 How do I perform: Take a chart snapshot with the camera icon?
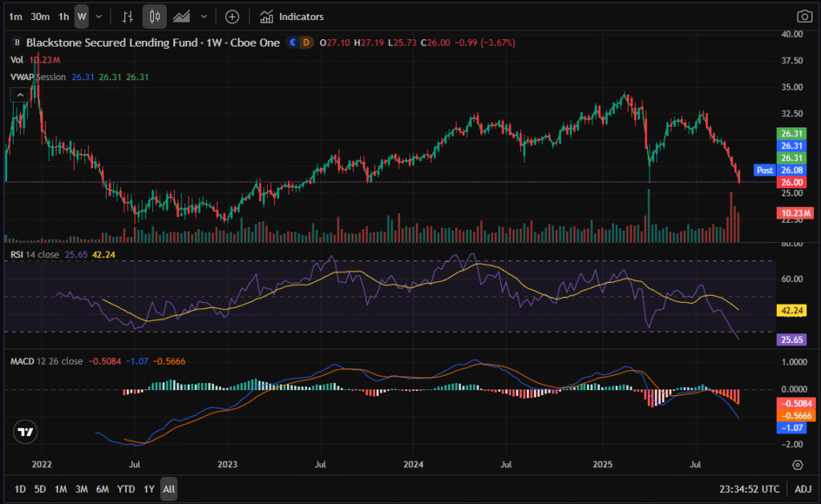point(804,16)
